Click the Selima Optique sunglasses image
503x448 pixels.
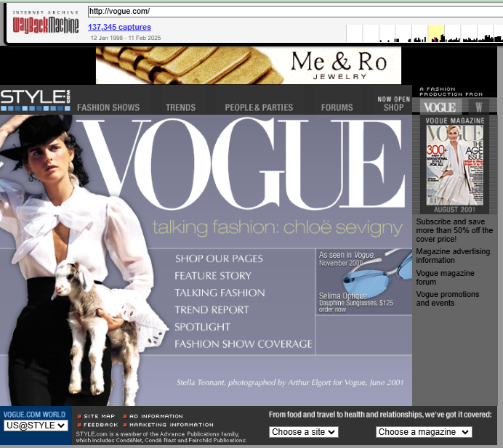(377, 274)
